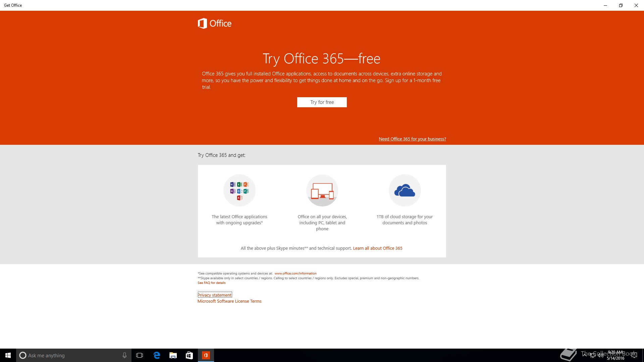Open See FAQ for details link
This screenshot has width=644, height=362.
click(x=212, y=283)
